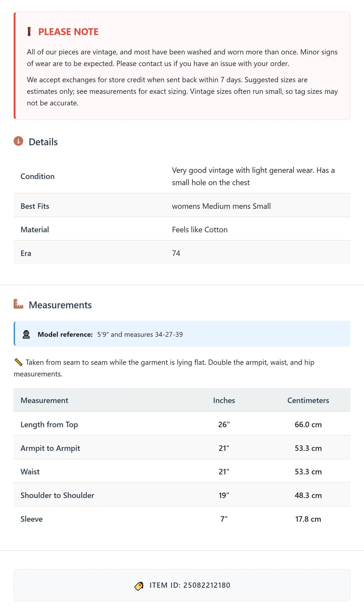
Task: Click the Measurements ruler icon
Action: [x=18, y=304]
